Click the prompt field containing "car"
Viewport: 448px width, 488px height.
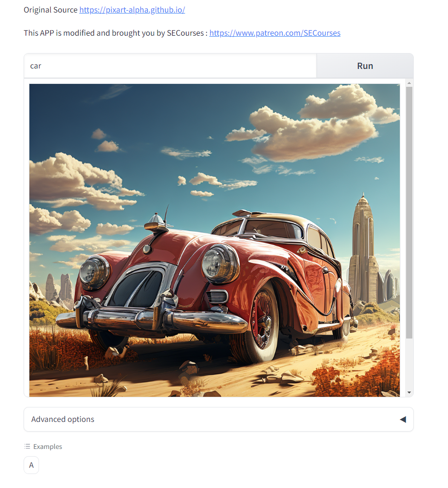pos(171,66)
